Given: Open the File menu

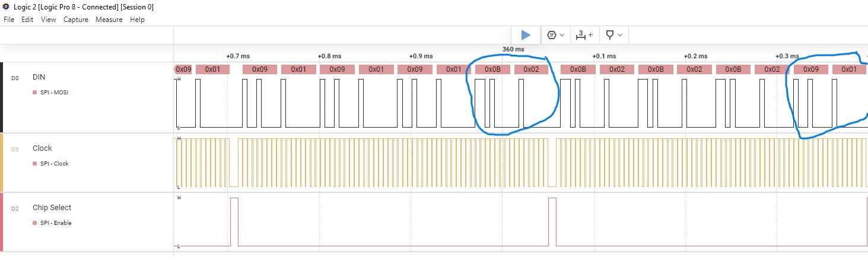Looking at the screenshot, I should point(9,20).
